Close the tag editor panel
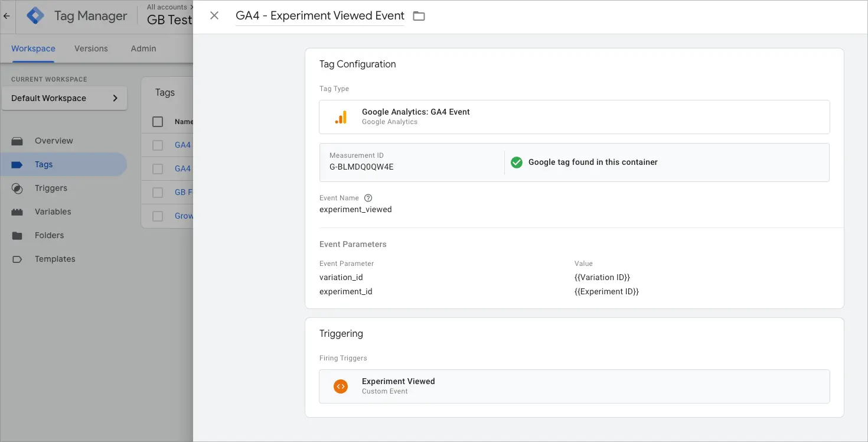The width and height of the screenshot is (868, 442). [214, 16]
